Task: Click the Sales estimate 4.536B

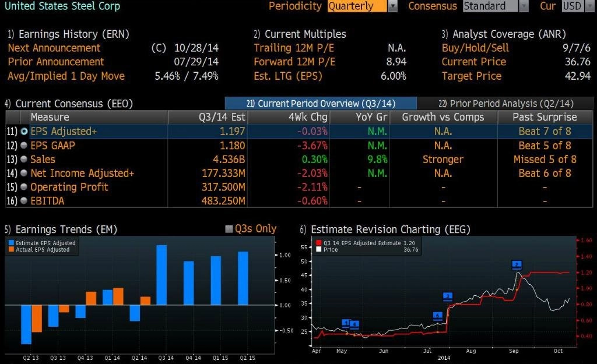Action: point(229,160)
